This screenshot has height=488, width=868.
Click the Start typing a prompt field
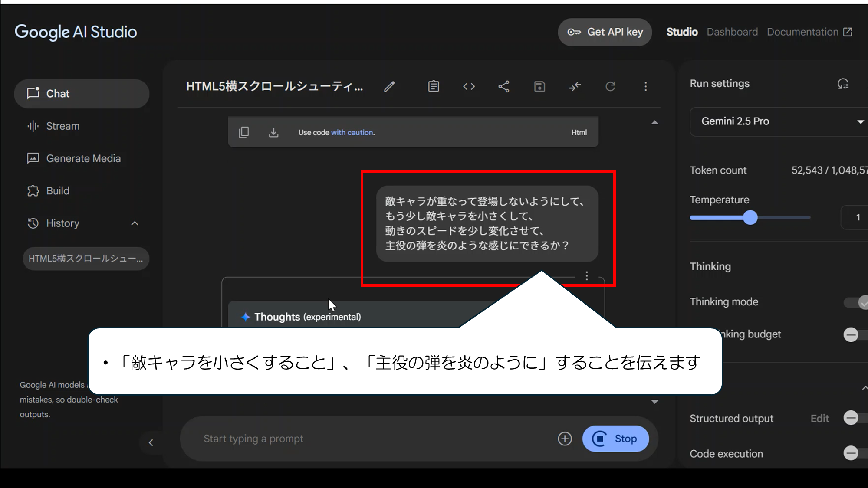coord(369,439)
